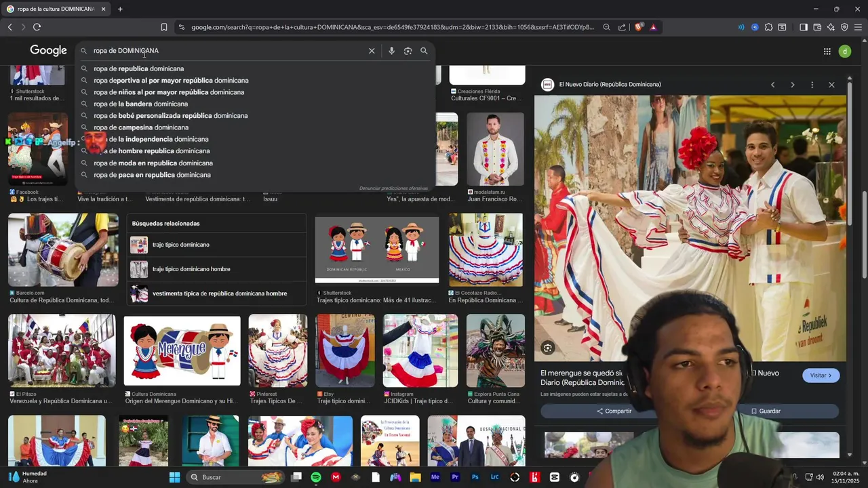Go to next image in preview panel
This screenshot has width=868, height=488.
(792, 85)
